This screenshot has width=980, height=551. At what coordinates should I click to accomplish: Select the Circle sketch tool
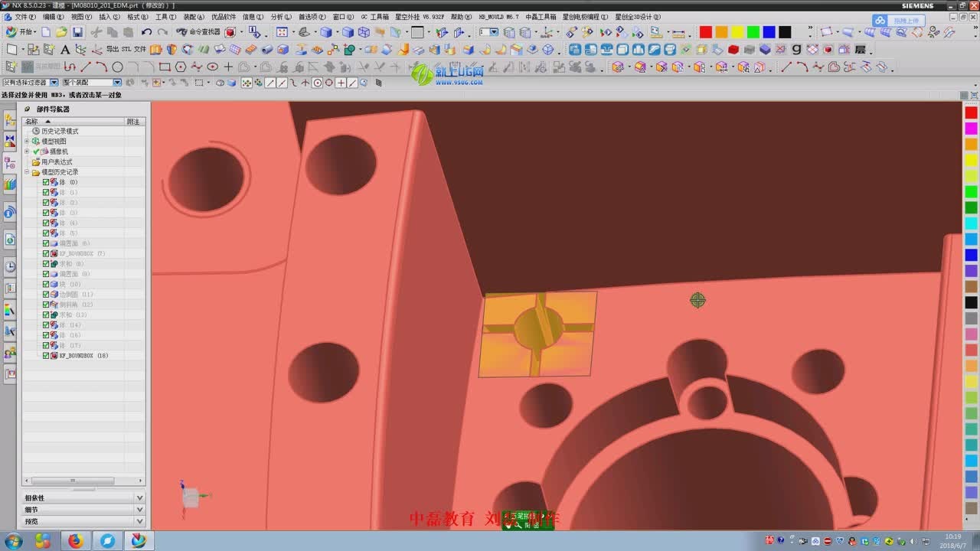click(x=117, y=67)
